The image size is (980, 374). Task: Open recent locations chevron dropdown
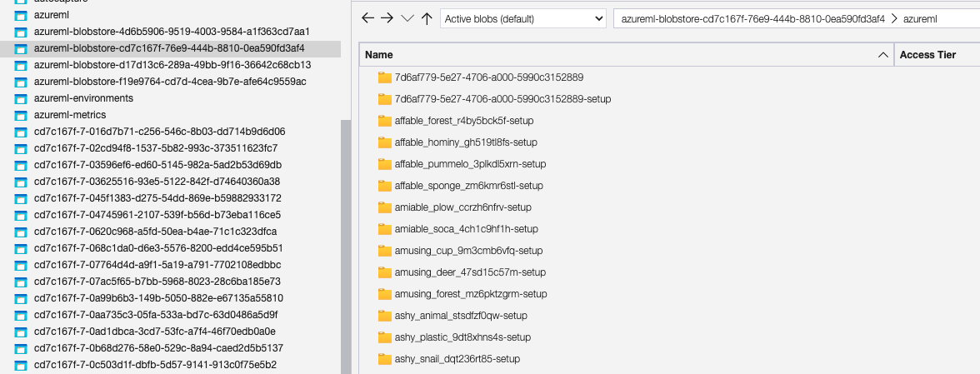click(407, 18)
